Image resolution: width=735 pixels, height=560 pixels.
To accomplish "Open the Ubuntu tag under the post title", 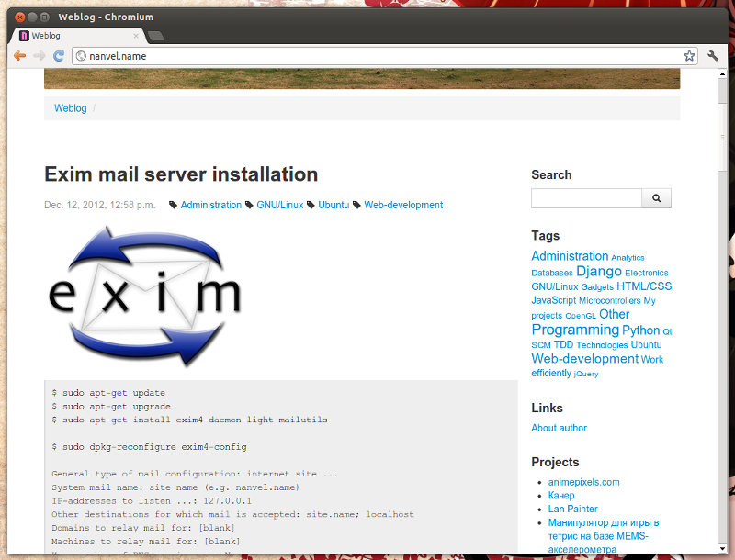I will point(334,205).
